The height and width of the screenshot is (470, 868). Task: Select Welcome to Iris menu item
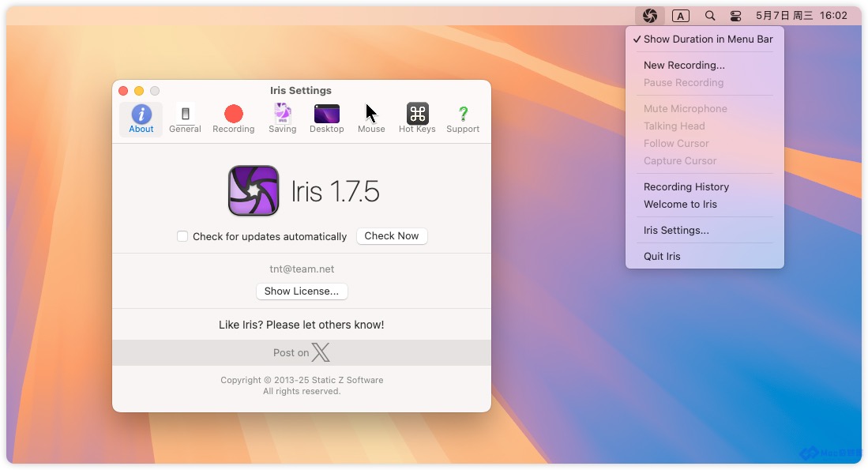(705, 204)
